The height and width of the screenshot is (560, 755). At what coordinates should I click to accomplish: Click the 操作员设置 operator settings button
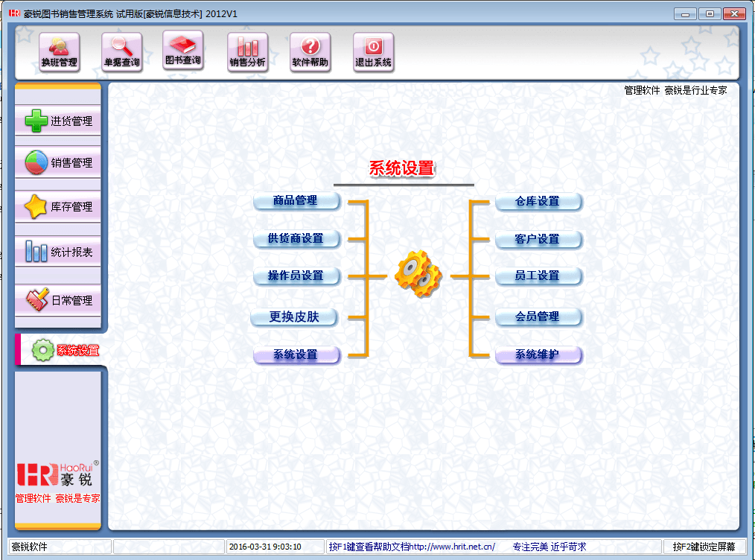pos(296,276)
